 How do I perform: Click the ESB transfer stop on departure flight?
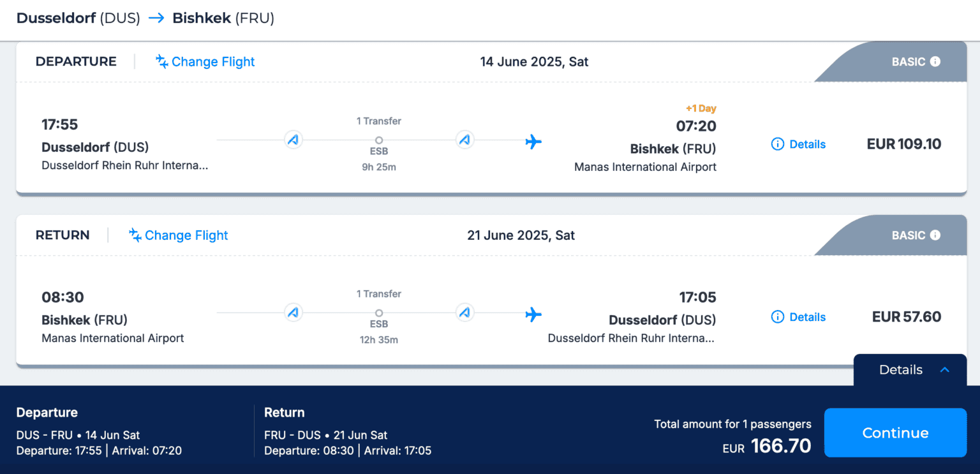coord(379,140)
